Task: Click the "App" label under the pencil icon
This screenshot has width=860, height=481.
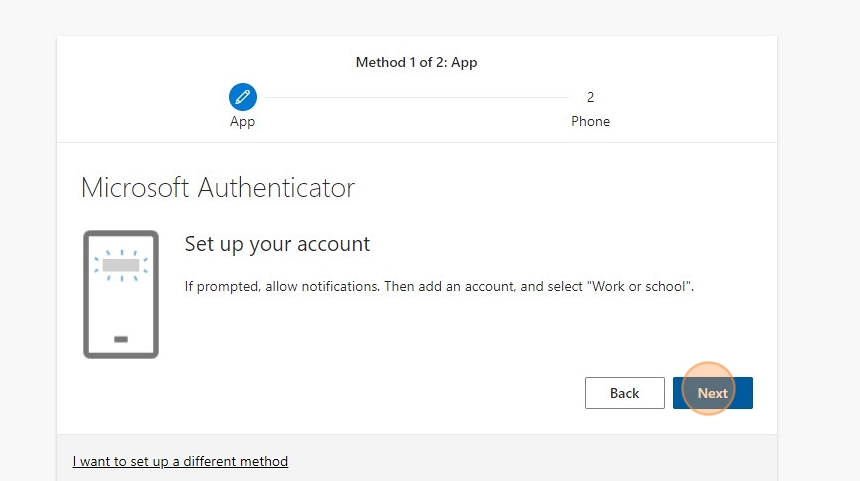Action: click(242, 122)
